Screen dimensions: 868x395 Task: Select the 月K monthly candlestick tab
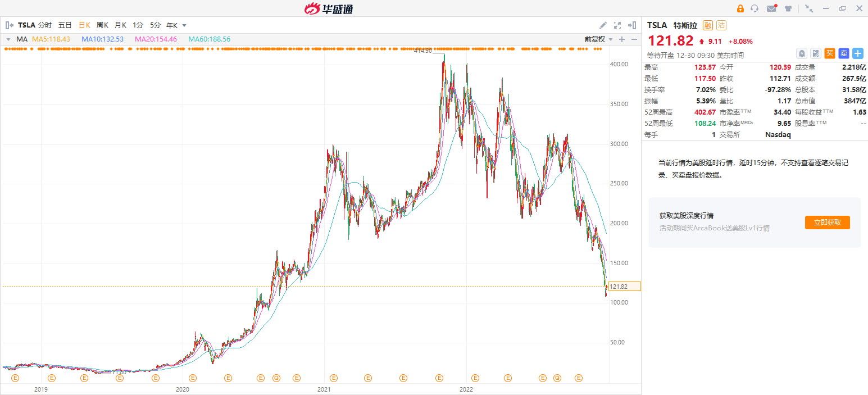click(120, 25)
